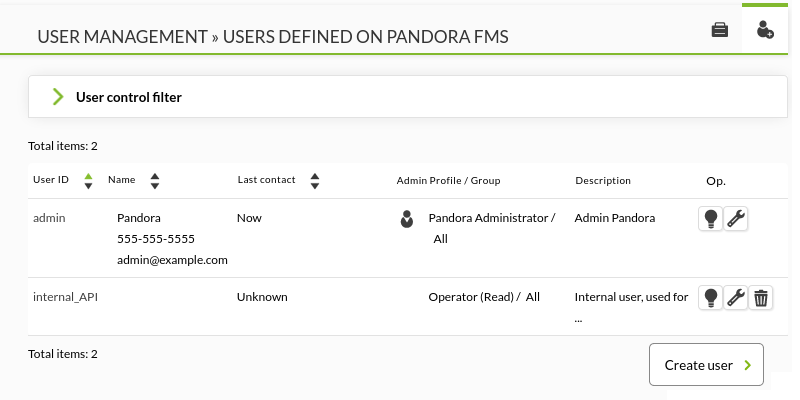Sort Name column descending arrow

pos(155,186)
